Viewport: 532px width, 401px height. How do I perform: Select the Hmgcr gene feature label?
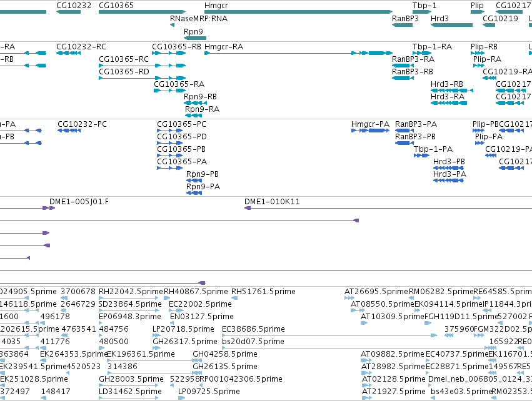[x=216, y=6]
